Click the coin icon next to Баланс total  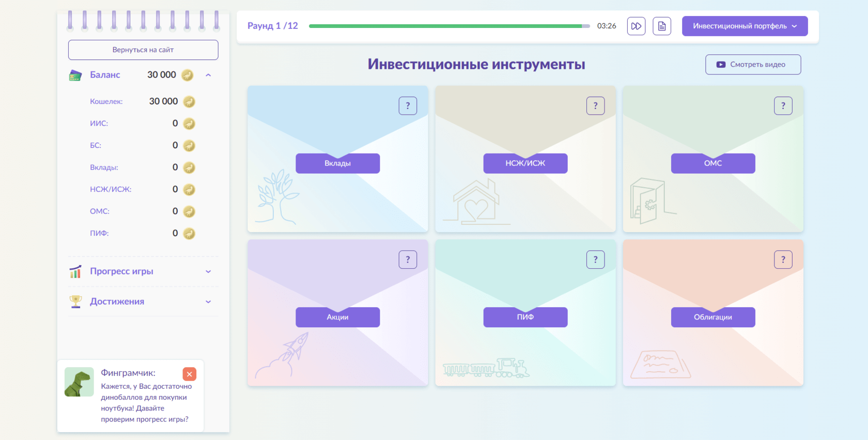coord(188,75)
